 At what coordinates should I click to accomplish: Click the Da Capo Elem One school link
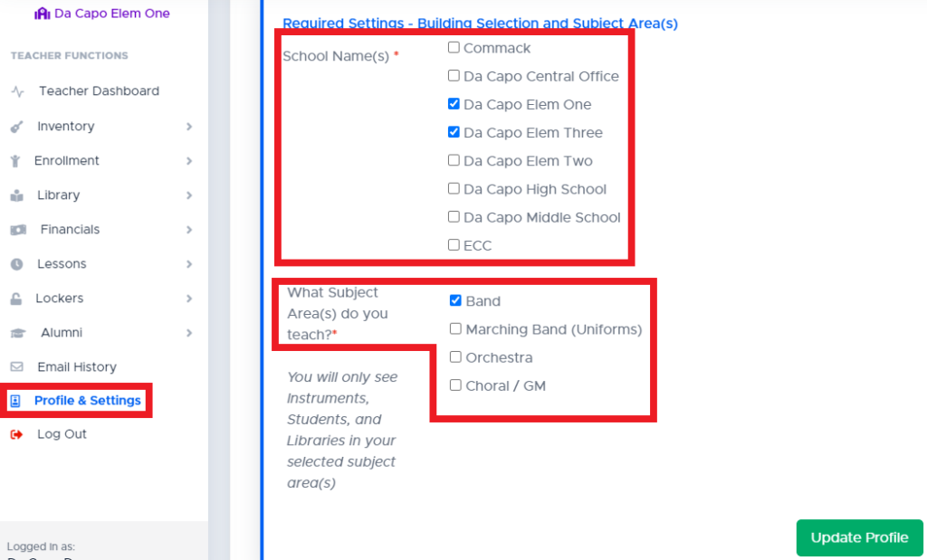111,14
